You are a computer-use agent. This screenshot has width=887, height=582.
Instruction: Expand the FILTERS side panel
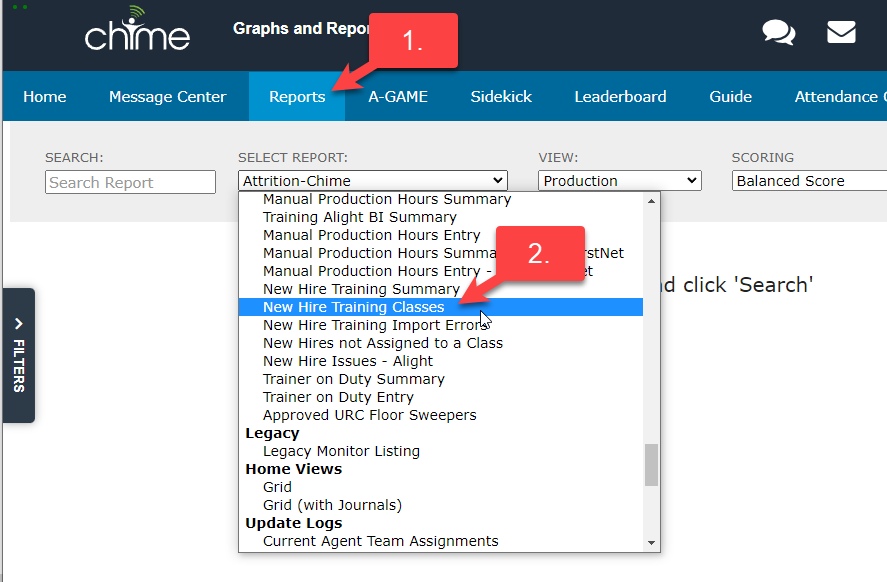click(x=19, y=355)
